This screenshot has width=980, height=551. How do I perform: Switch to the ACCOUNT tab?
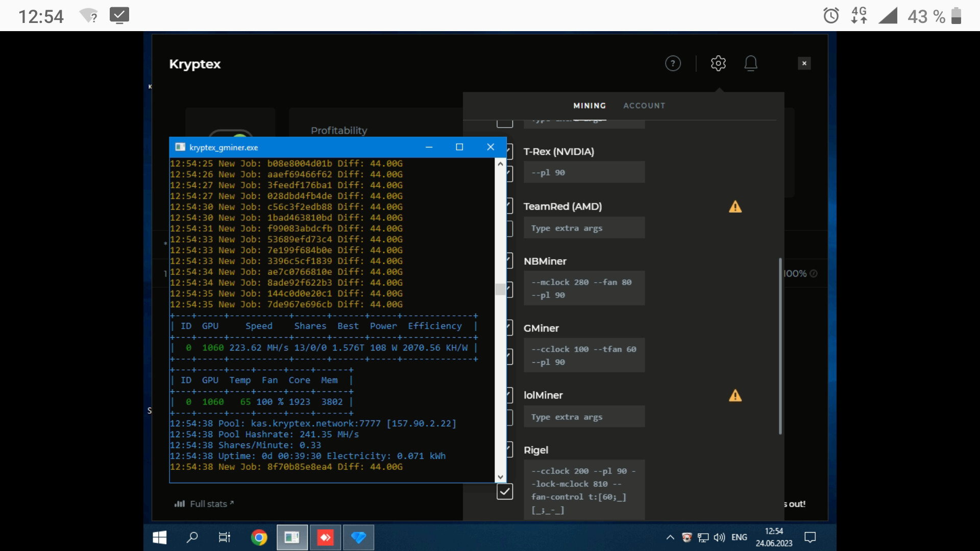(644, 106)
